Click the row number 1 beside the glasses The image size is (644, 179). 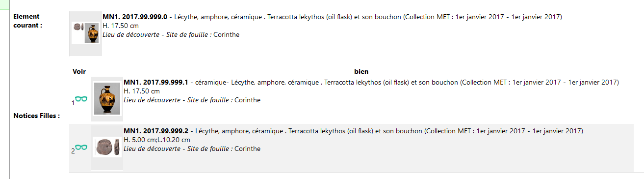[73, 103]
